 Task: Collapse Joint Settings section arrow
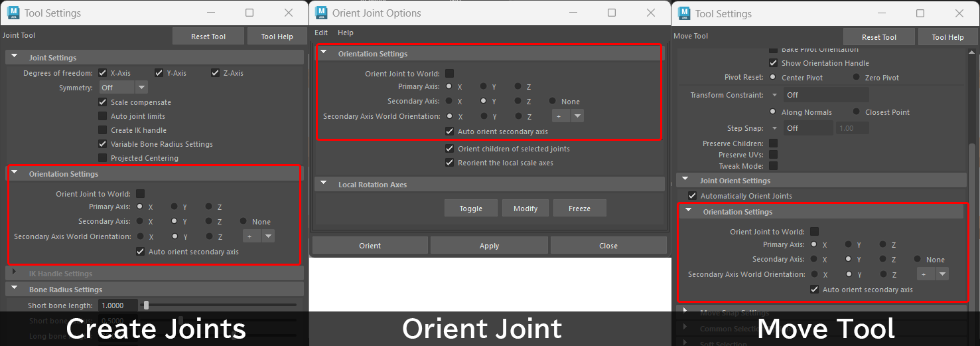pyautogui.click(x=14, y=58)
